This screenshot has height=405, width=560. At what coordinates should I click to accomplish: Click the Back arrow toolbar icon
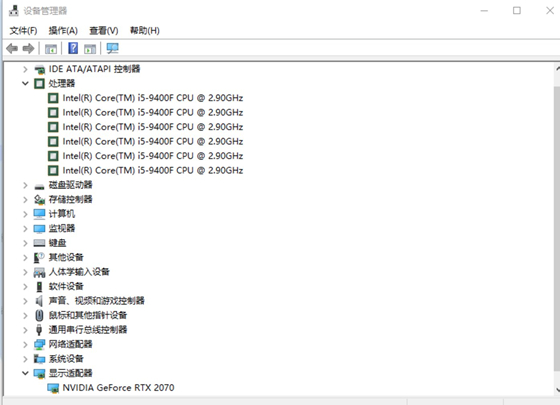coord(12,48)
